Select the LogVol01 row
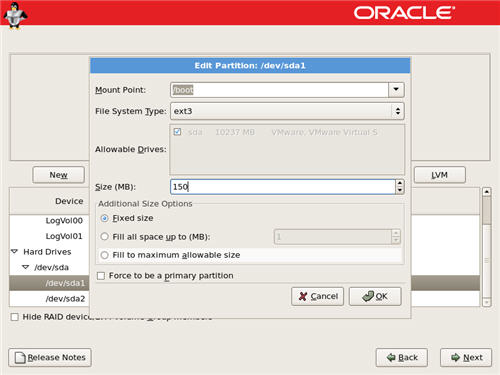This screenshot has width=500, height=375. (64, 236)
